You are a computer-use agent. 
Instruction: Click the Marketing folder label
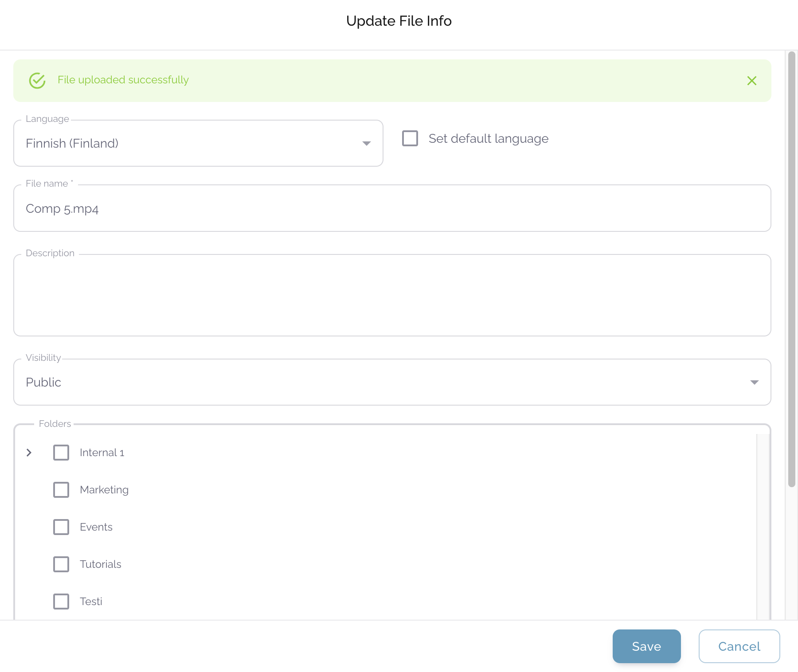point(104,490)
